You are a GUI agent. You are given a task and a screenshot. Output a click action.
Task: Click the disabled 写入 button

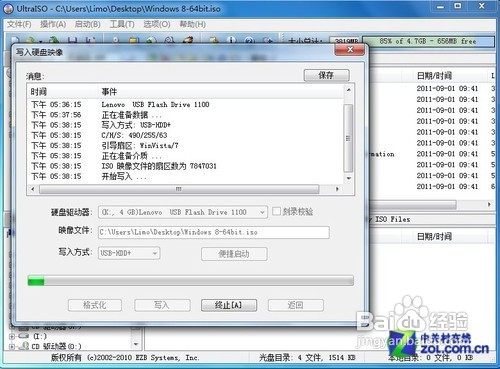tap(162, 305)
